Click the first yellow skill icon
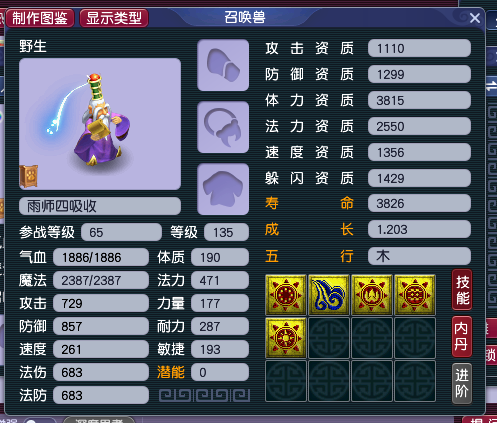This screenshot has width=497, height=423. click(286, 295)
